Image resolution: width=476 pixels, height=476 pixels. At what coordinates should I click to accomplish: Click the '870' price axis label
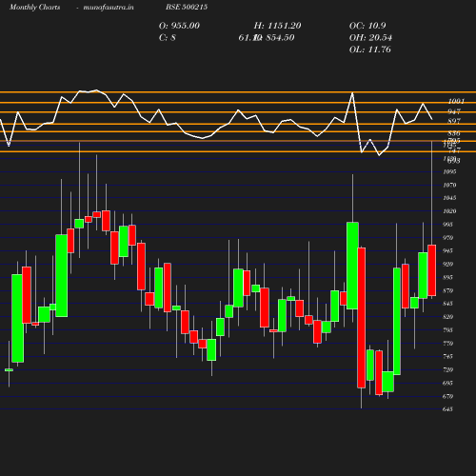point(447,291)
